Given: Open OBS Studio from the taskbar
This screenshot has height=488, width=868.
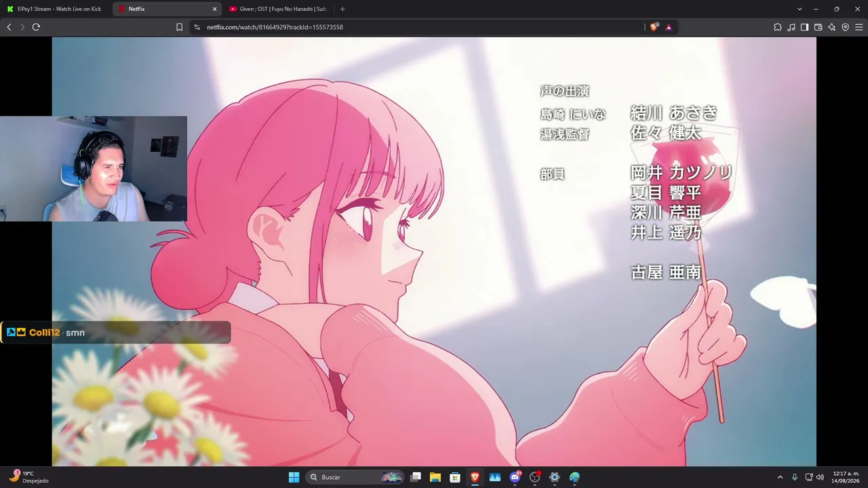Looking at the screenshot, I should tap(534, 477).
